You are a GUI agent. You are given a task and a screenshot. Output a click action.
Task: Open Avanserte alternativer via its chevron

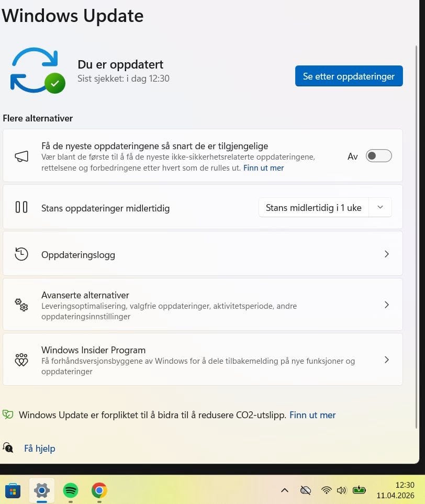[387, 305]
